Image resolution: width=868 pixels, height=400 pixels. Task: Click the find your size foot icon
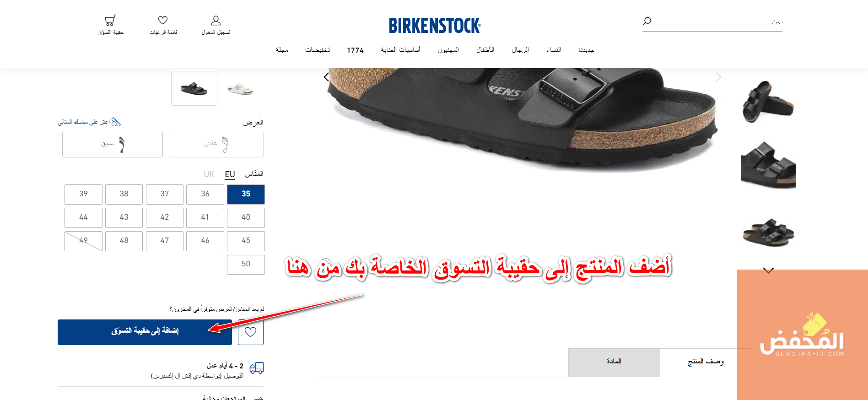pos(116,122)
